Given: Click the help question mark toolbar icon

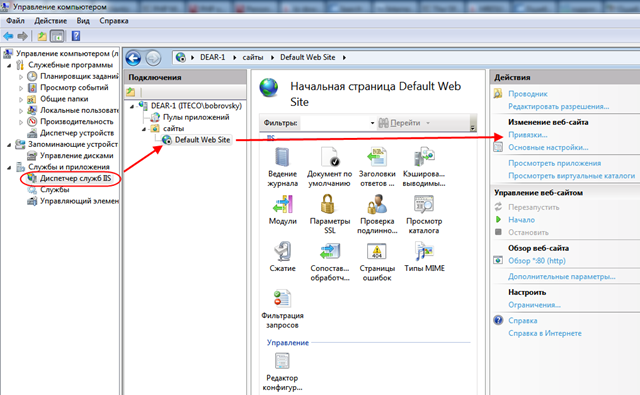Looking at the screenshot, I should tap(76, 36).
